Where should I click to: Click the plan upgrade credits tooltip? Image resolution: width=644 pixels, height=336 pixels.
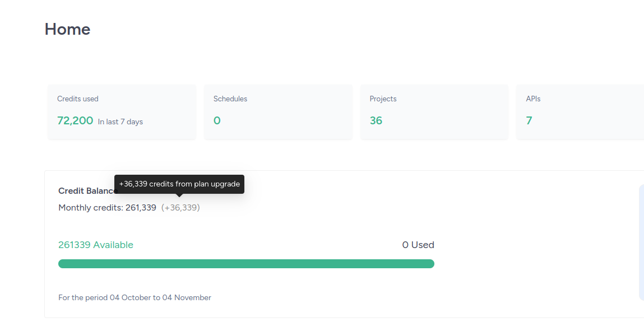point(179,184)
